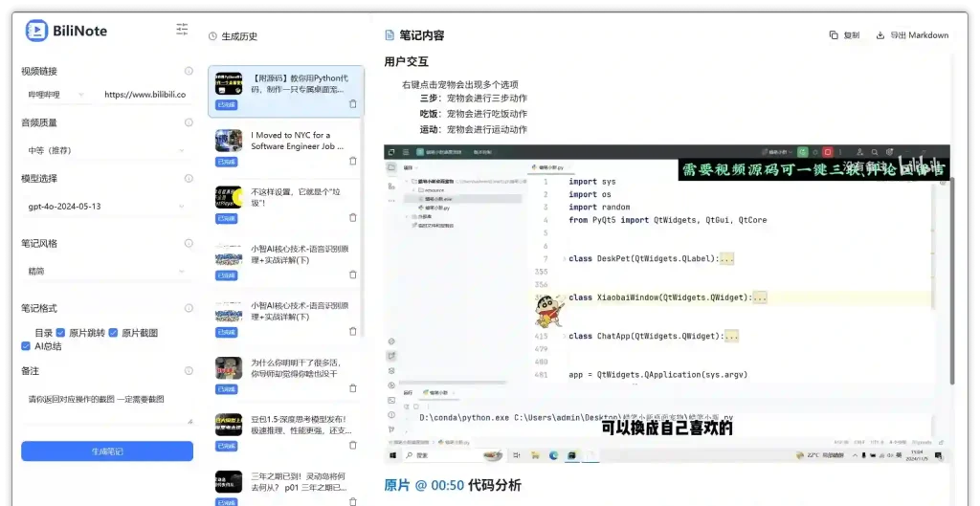
Task: Click the clock icon beside 生成历史
Action: click(212, 36)
